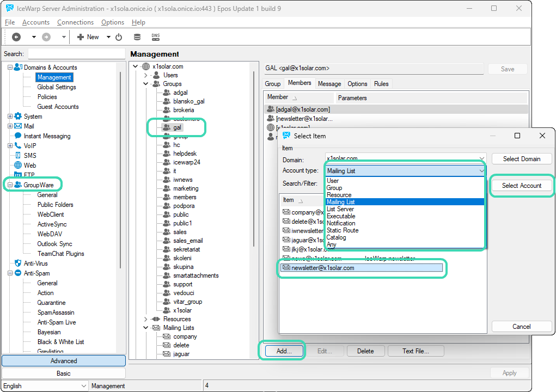This screenshot has height=392, width=556.
Task: Expand the System tree node
Action: pyautogui.click(x=10, y=117)
